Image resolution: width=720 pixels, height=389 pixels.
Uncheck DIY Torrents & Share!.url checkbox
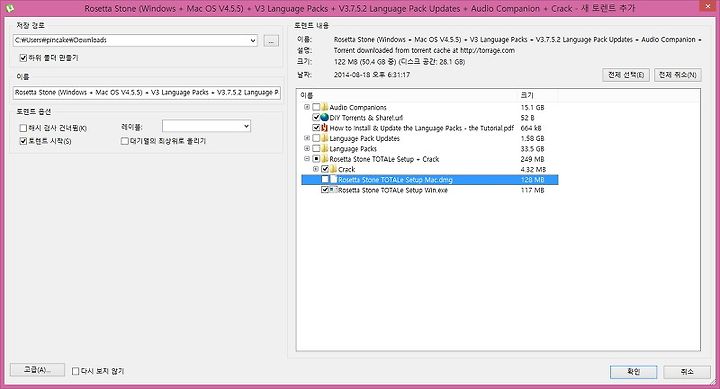tap(316, 118)
